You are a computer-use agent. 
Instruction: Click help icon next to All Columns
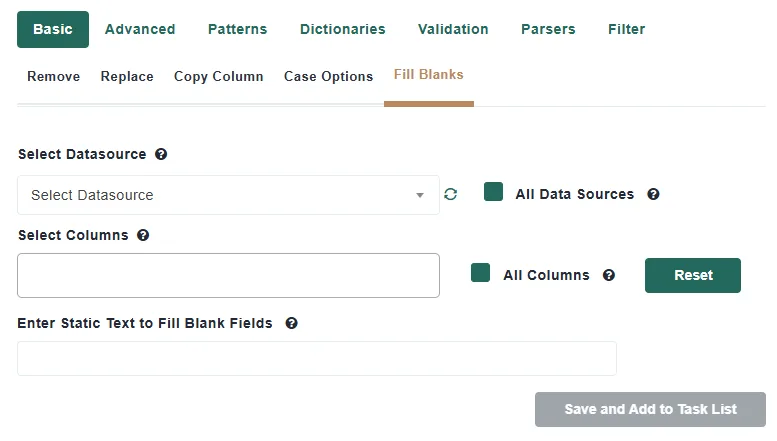[609, 275]
